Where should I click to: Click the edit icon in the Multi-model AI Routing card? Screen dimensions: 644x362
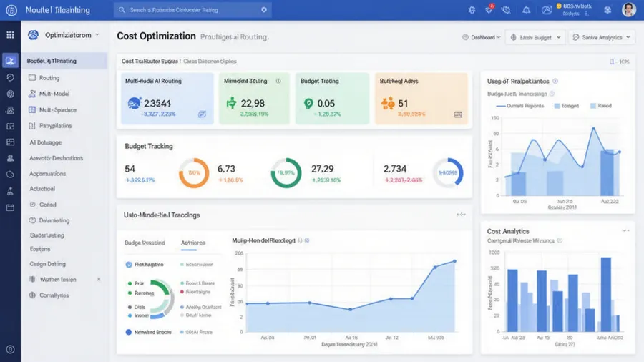(202, 114)
